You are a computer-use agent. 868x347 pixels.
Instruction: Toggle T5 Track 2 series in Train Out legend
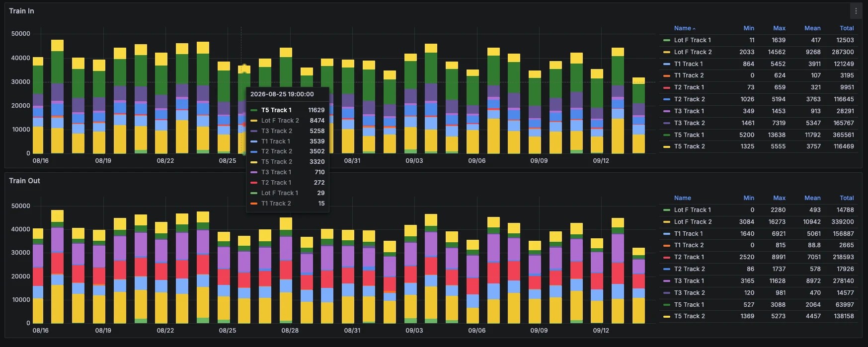point(689,316)
